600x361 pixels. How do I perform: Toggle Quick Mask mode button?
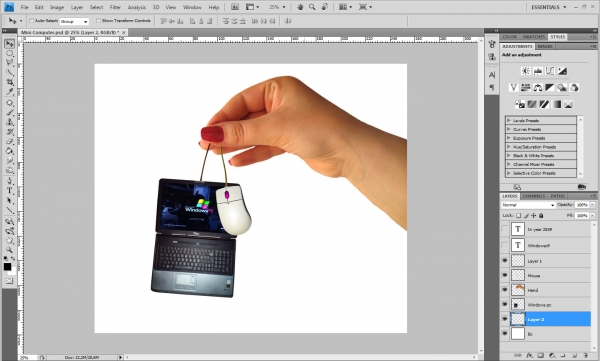(9, 281)
